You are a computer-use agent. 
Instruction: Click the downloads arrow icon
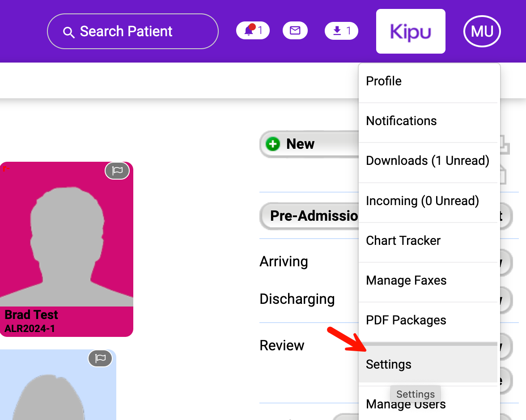pos(337,31)
